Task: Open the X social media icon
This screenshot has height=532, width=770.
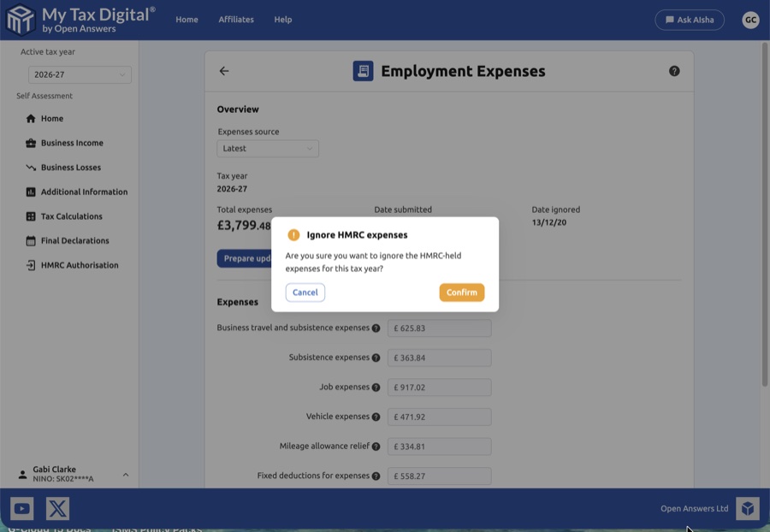Action: (x=57, y=509)
